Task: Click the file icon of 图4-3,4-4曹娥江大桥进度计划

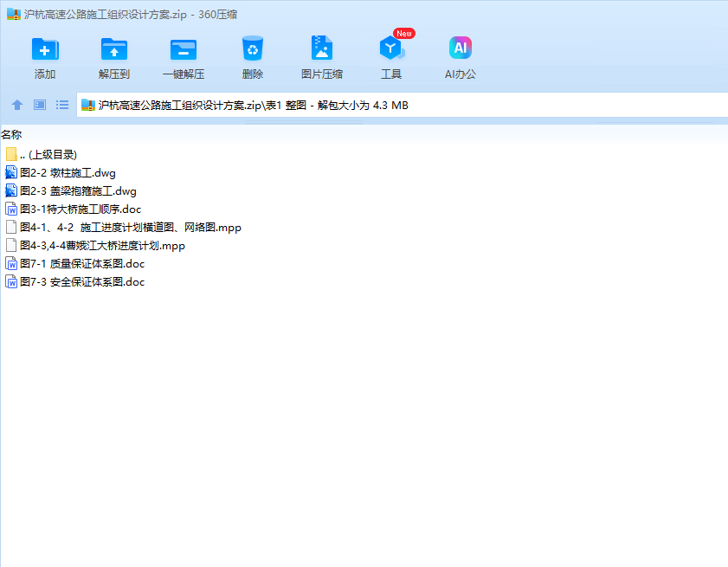Action: 11,245
